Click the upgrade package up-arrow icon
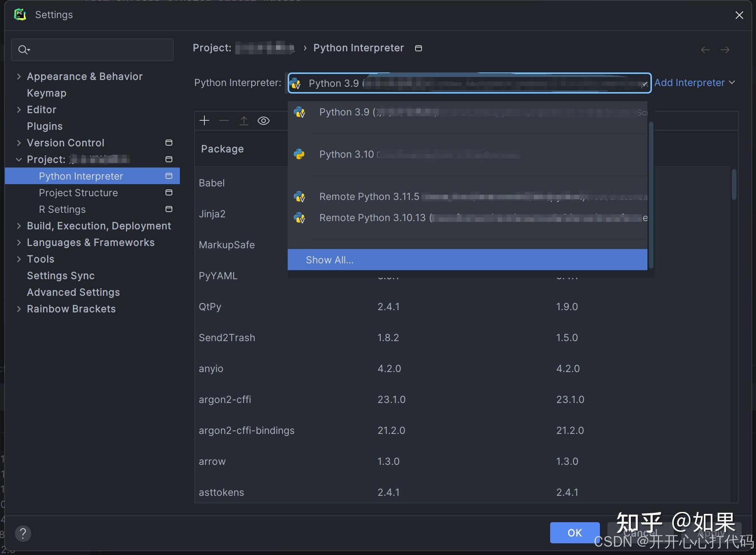 244,121
